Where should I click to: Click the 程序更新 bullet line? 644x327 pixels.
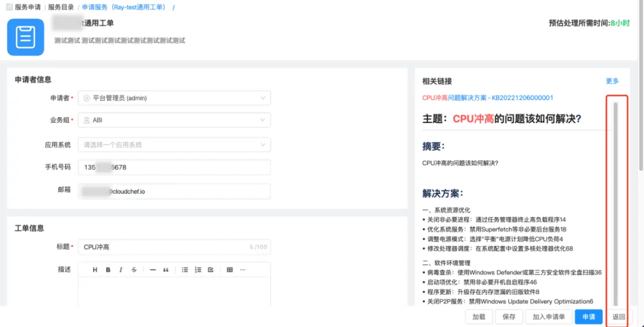pyautogui.click(x=481, y=292)
